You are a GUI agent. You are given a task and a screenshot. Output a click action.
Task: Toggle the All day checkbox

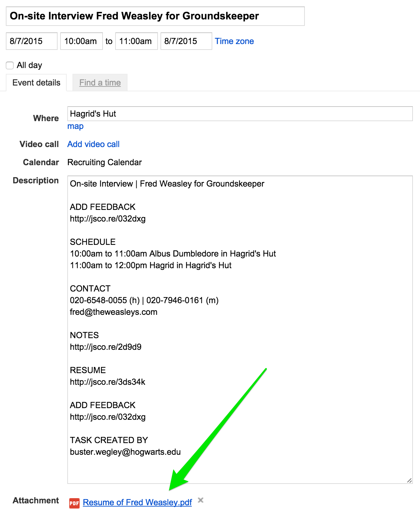(10, 65)
